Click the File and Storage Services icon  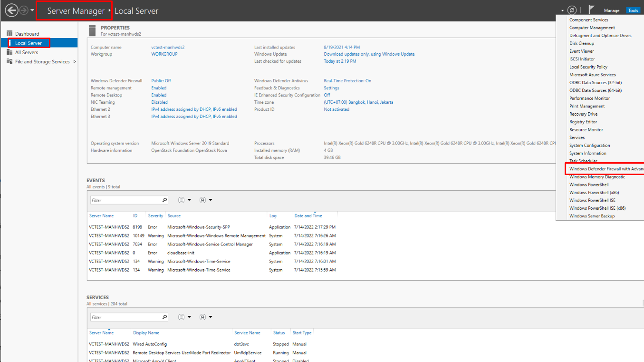coord(10,61)
